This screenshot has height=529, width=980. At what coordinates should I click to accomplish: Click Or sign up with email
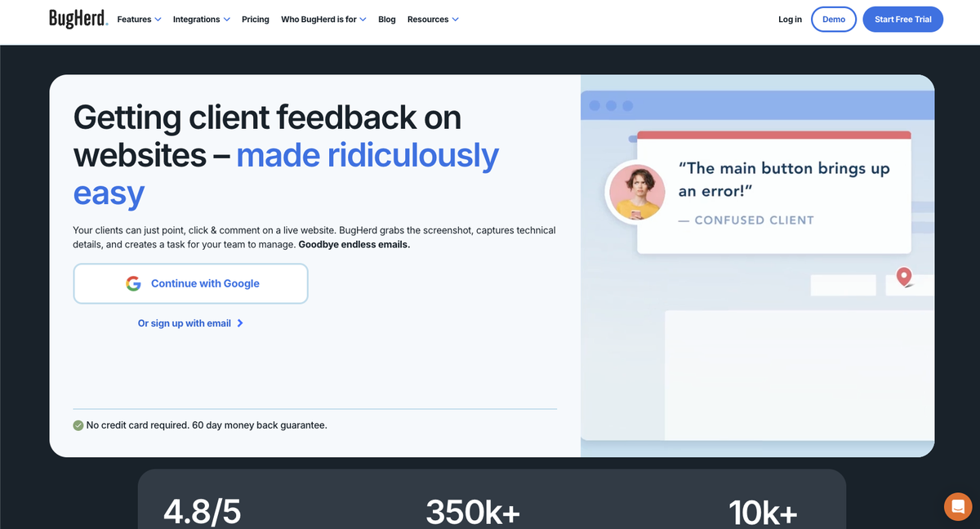(x=190, y=323)
